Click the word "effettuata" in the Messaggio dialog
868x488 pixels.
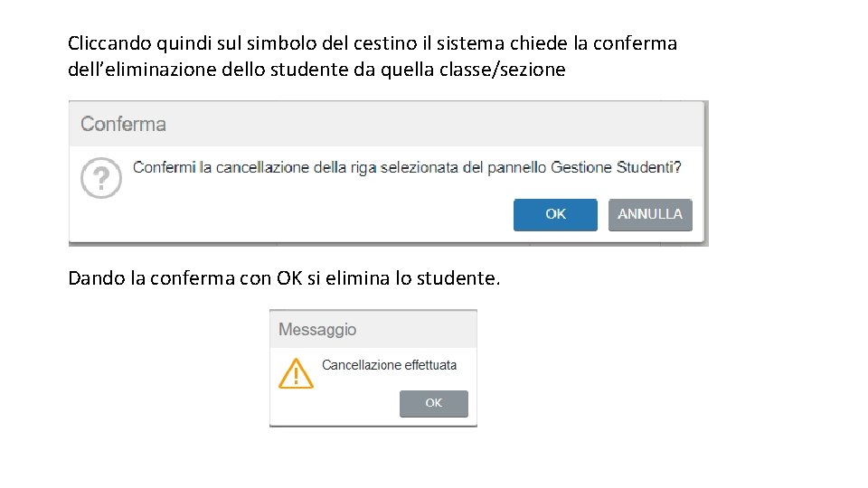click(x=430, y=365)
